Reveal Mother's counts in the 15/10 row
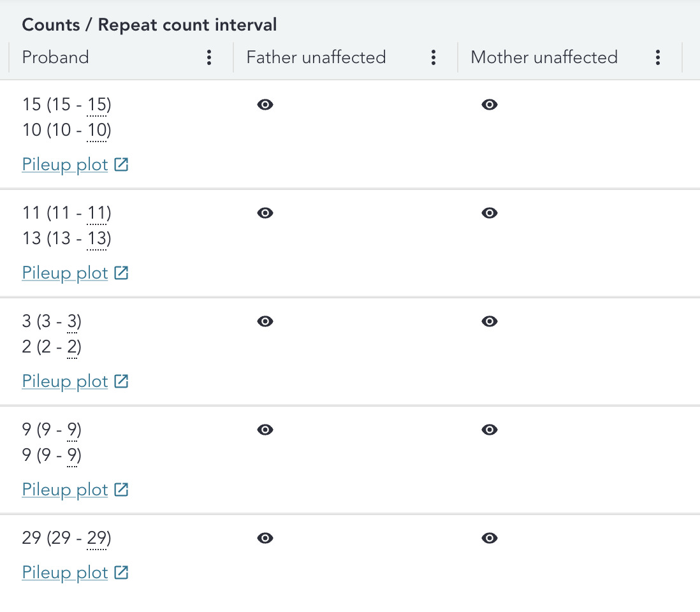The width and height of the screenshot is (700, 612). tap(489, 104)
